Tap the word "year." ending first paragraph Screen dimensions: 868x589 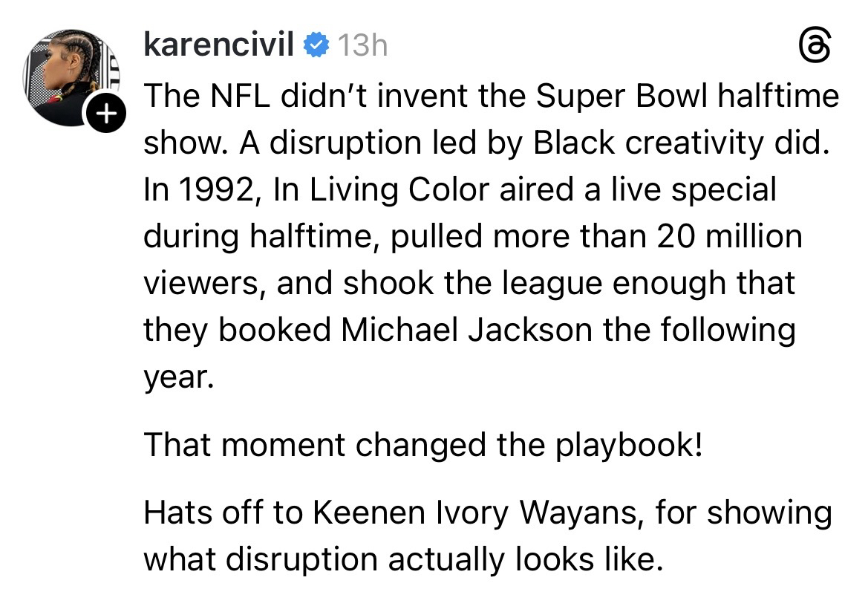pyautogui.click(x=178, y=377)
